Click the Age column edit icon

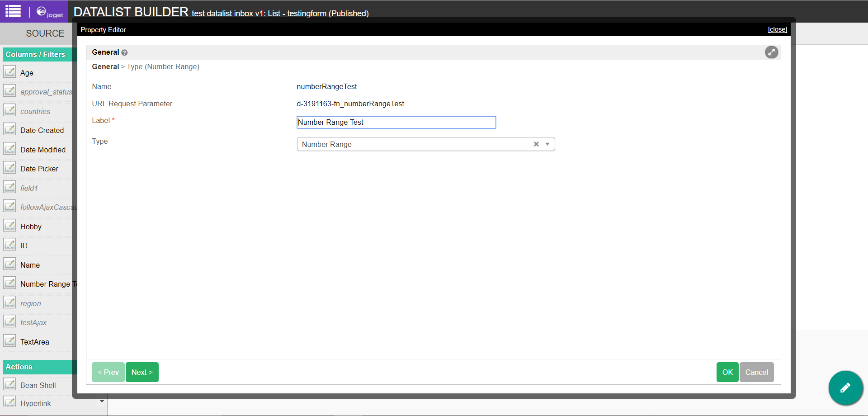pos(9,72)
